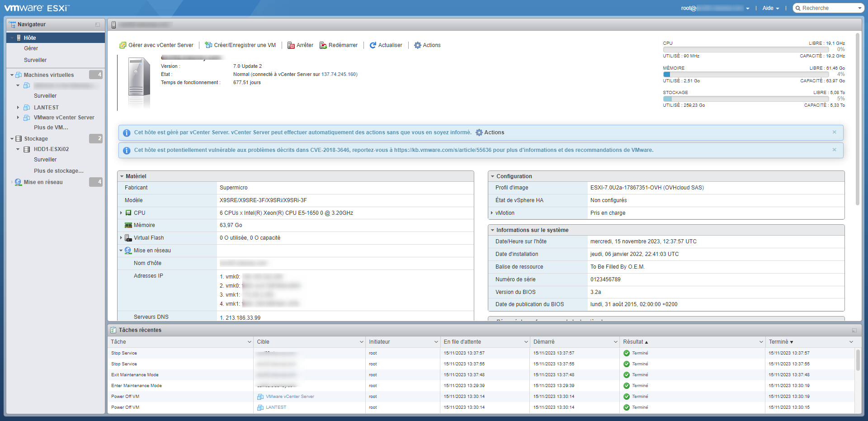The image size is (868, 421).
Task: Dismiss the vCenter Server managed warning
Action: pyautogui.click(x=834, y=132)
